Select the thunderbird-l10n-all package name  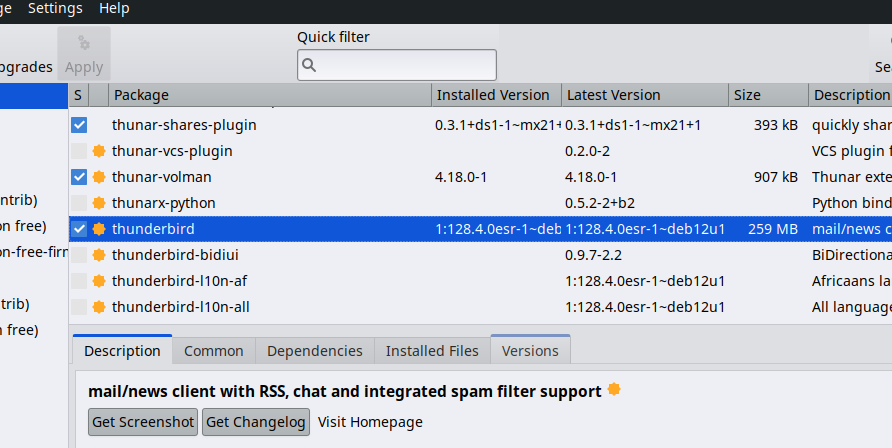[x=180, y=307]
